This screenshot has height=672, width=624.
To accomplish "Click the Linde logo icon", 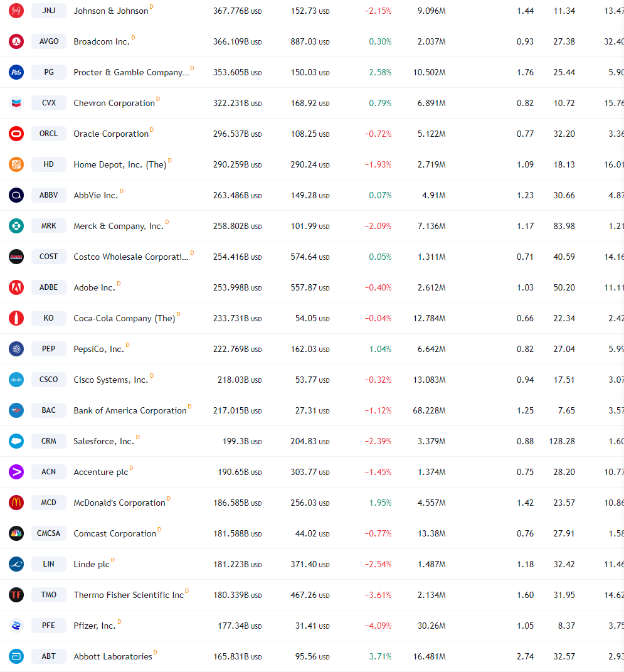I will [x=16, y=564].
